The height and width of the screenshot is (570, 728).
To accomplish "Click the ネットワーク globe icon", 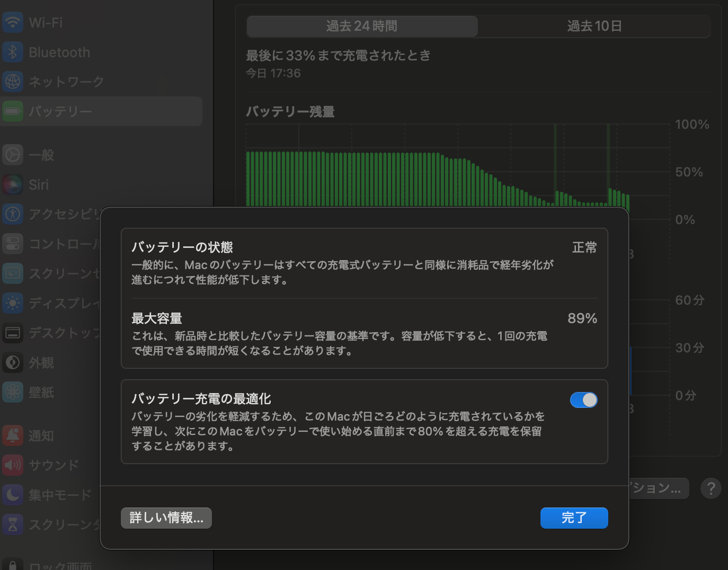I will 13,82.
